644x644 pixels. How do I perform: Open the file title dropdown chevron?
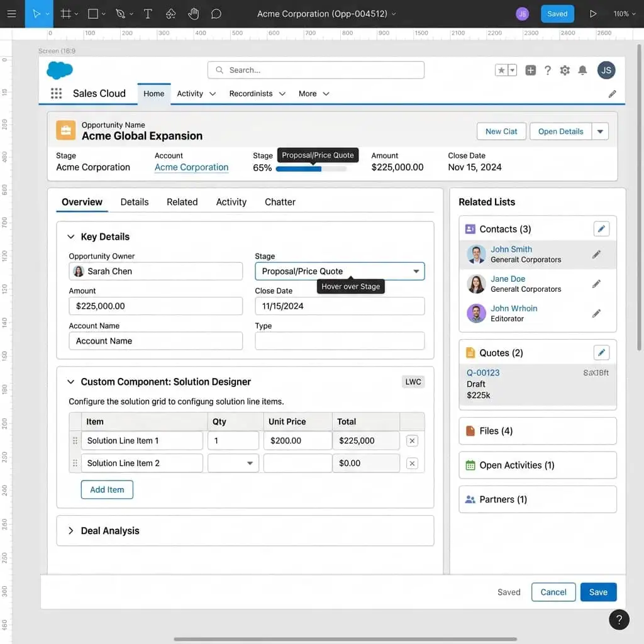[x=394, y=14]
